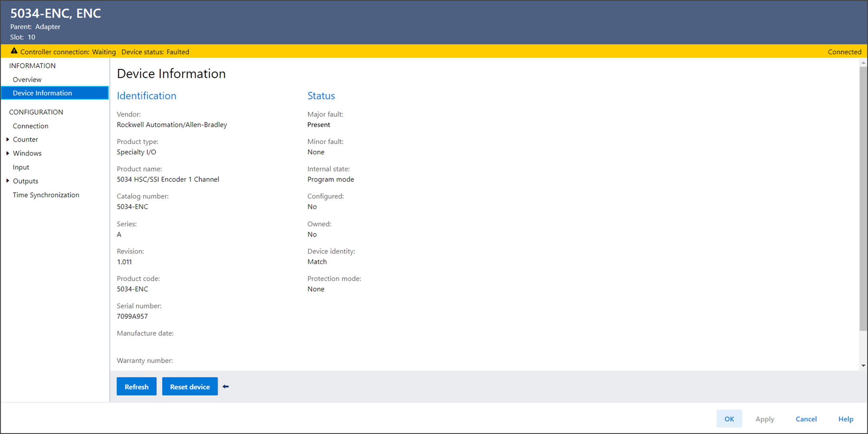868x434 pixels.
Task: Open Help for this dialog
Action: [845, 419]
